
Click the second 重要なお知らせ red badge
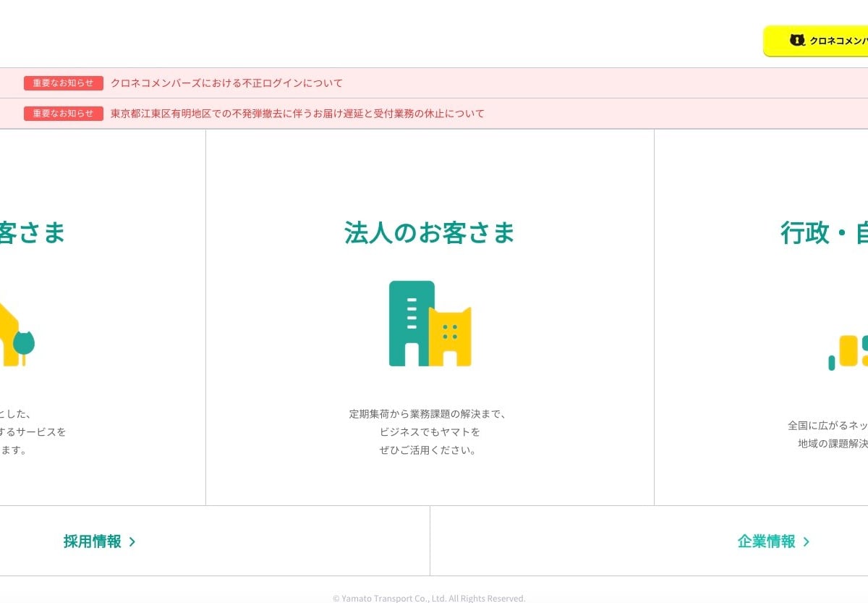coord(64,114)
